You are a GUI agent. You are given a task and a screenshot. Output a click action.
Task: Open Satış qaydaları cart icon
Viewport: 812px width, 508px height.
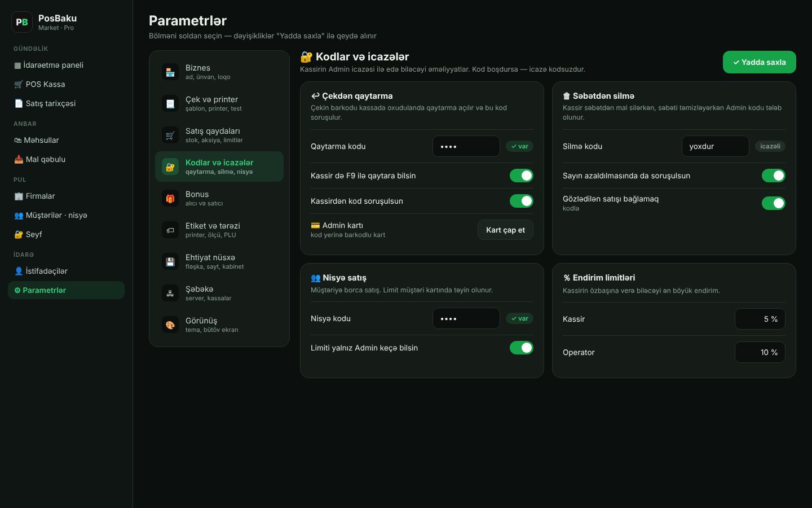(x=170, y=135)
